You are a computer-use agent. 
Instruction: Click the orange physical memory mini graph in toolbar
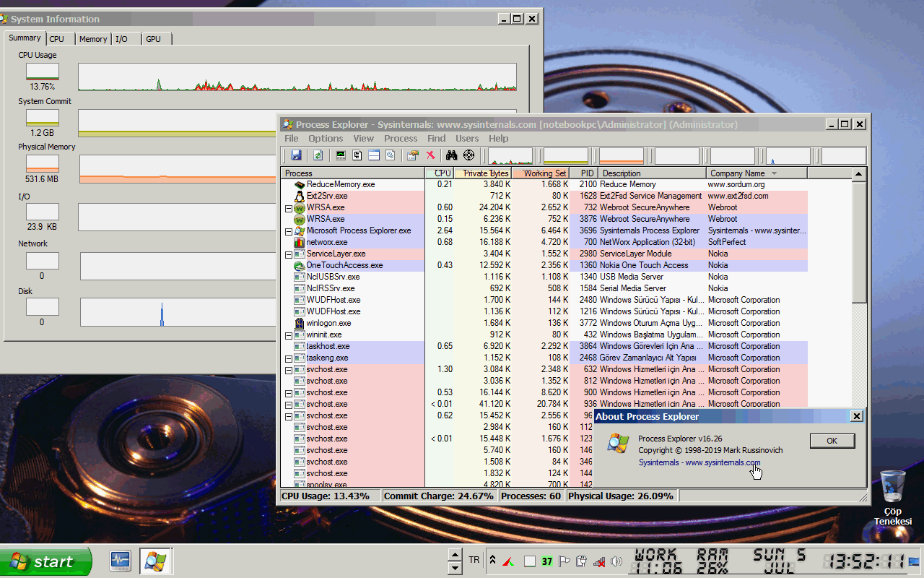[622, 156]
